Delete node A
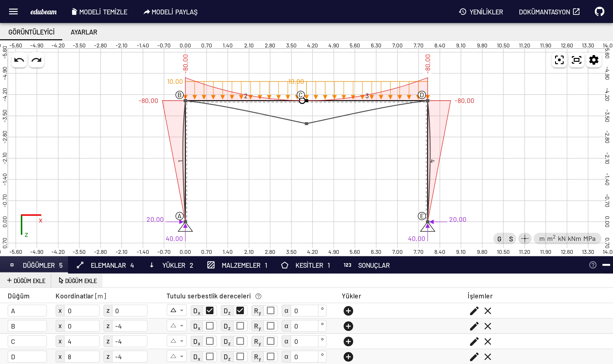Viewport: 613px width, 364px height. coord(488,311)
